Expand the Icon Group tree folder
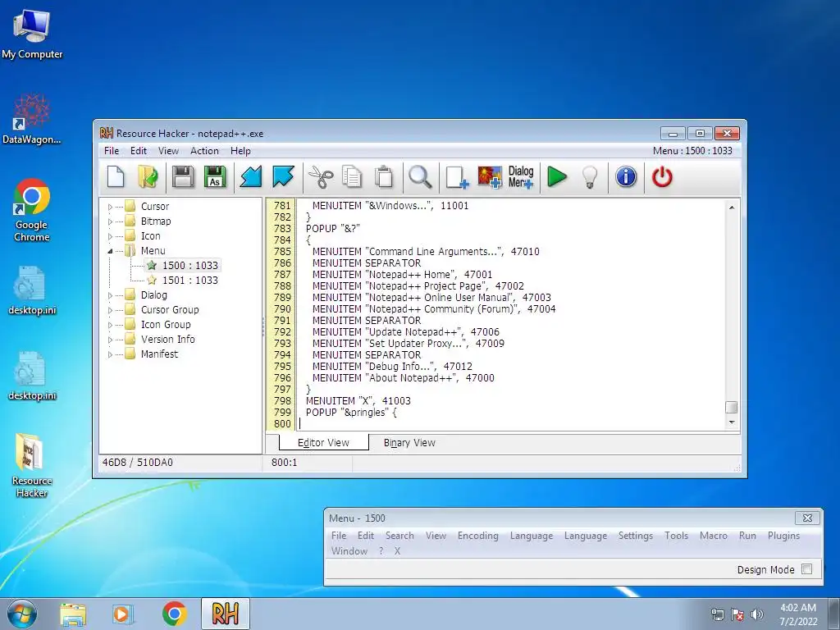 click(x=111, y=325)
